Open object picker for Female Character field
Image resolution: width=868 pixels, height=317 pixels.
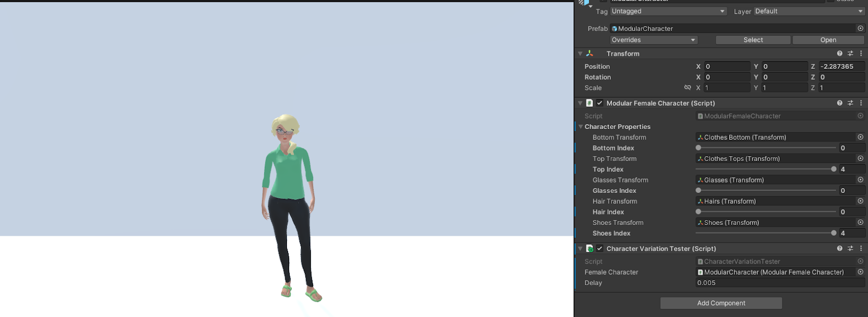click(860, 272)
